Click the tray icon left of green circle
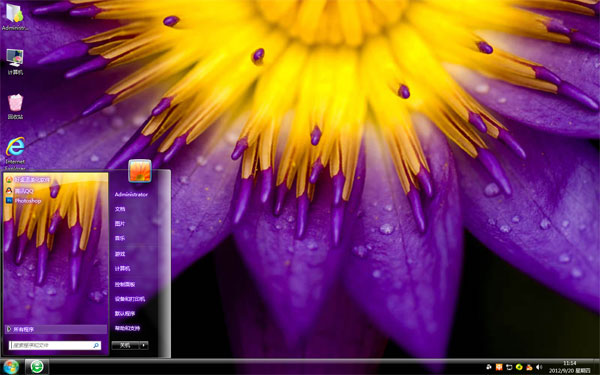Image resolution: width=600 pixels, height=375 pixels. pyautogui.click(x=509, y=367)
